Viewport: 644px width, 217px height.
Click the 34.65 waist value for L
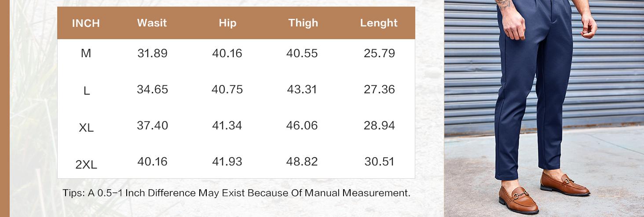[152, 90]
